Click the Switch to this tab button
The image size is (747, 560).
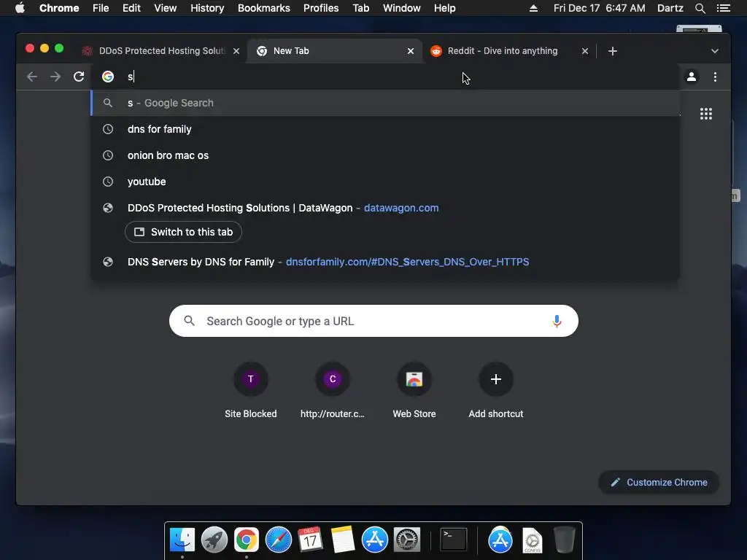coord(183,232)
